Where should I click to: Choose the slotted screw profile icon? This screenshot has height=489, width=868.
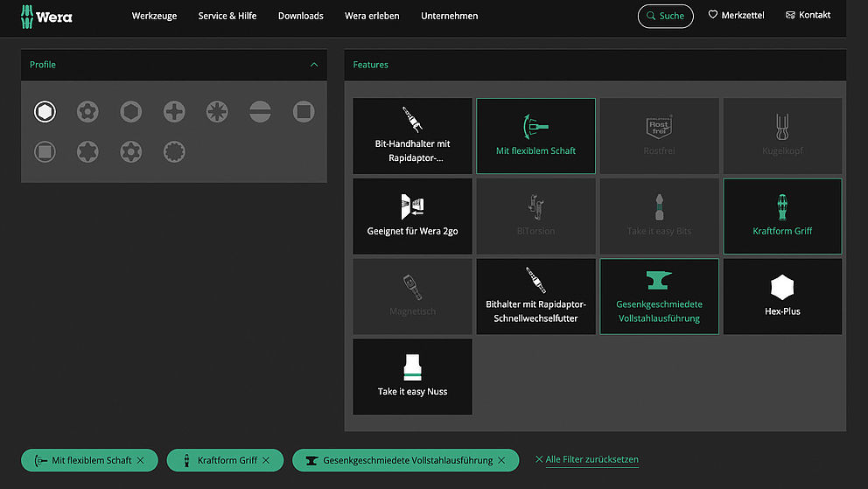click(x=260, y=112)
